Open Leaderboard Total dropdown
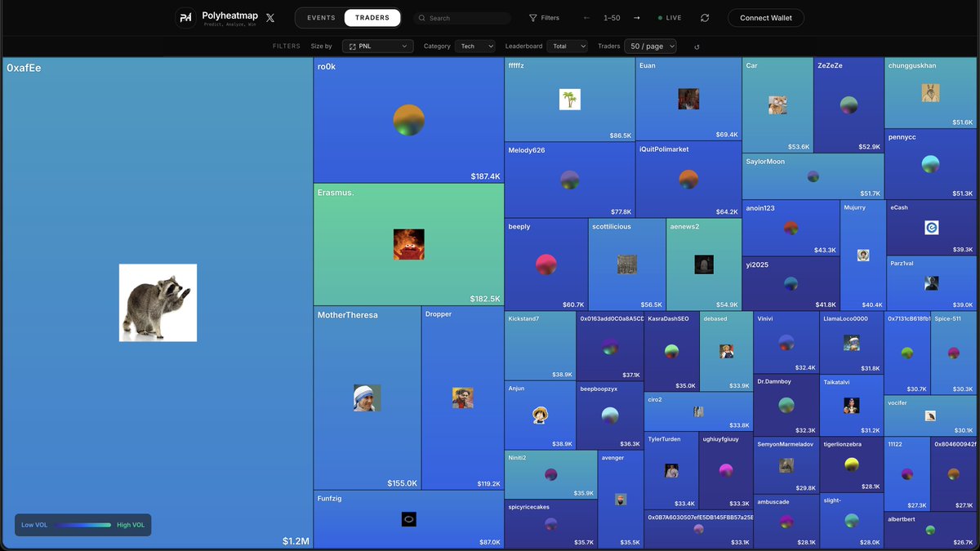The width and height of the screenshot is (980, 551). click(568, 47)
